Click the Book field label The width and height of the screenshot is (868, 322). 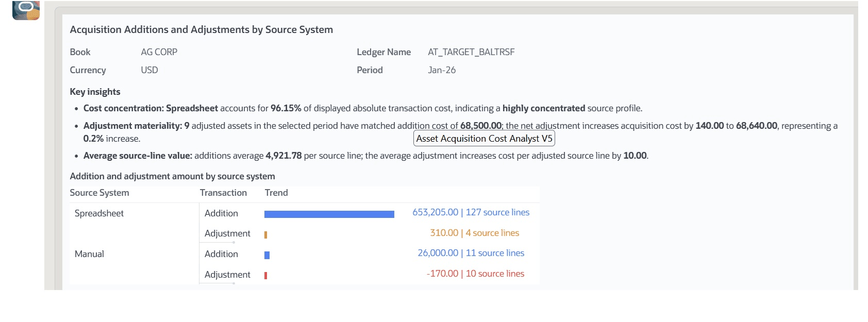point(80,52)
